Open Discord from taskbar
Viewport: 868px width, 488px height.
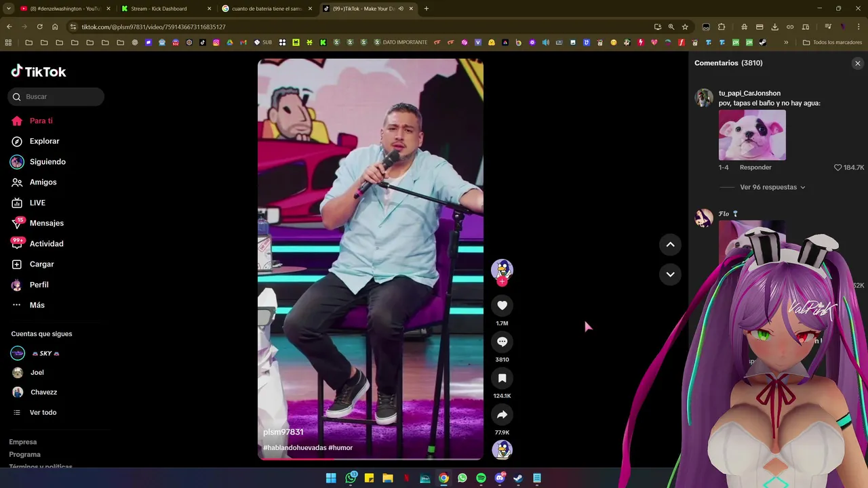pos(500,478)
